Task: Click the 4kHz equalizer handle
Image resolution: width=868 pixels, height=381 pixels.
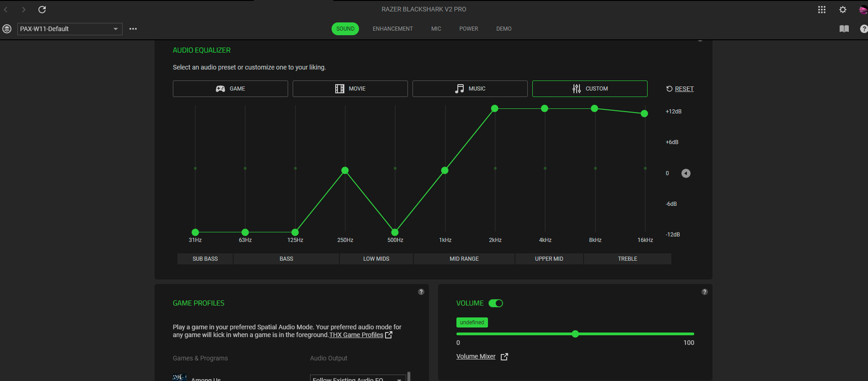Action: click(x=545, y=108)
